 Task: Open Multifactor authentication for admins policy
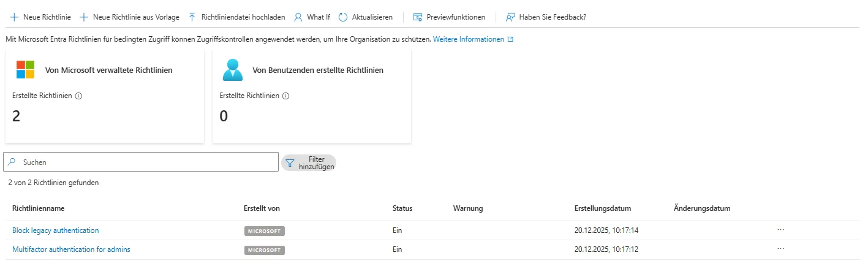click(x=71, y=249)
